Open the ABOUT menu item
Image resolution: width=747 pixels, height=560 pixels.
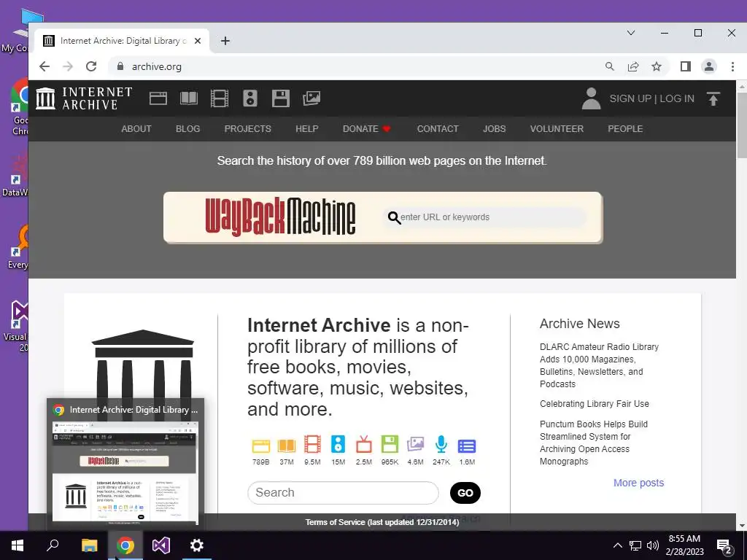(x=136, y=128)
